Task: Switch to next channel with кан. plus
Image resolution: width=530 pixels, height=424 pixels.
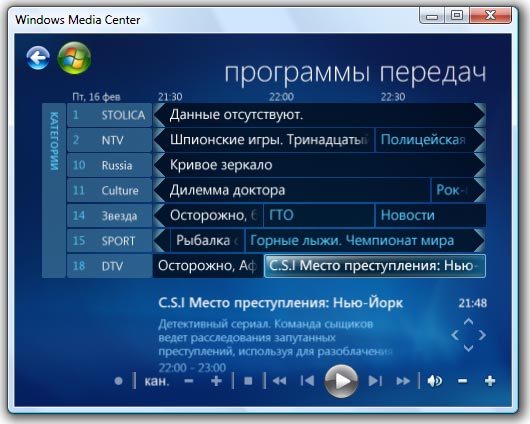Action: point(216,381)
